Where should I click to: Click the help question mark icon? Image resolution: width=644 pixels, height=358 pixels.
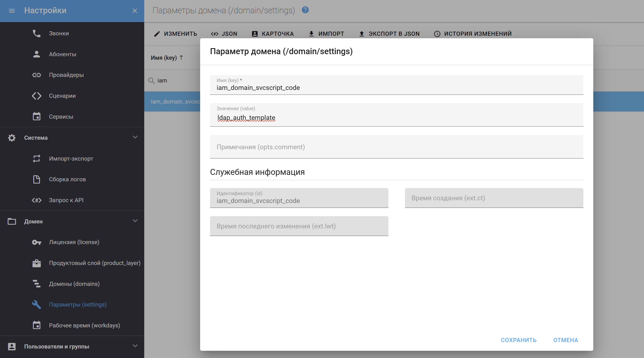coord(305,10)
